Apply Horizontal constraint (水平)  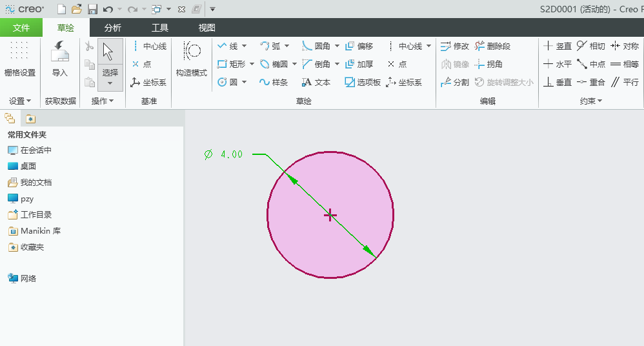pyautogui.click(x=558, y=64)
